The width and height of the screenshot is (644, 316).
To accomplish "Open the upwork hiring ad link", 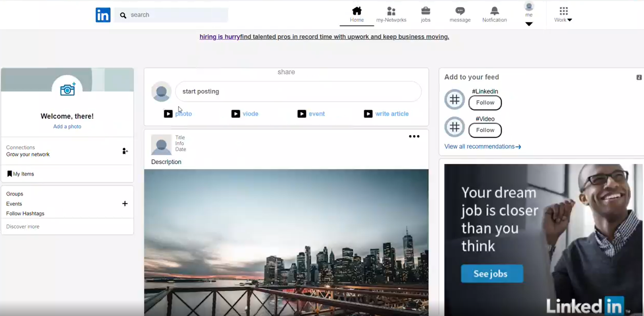I will 324,37.
